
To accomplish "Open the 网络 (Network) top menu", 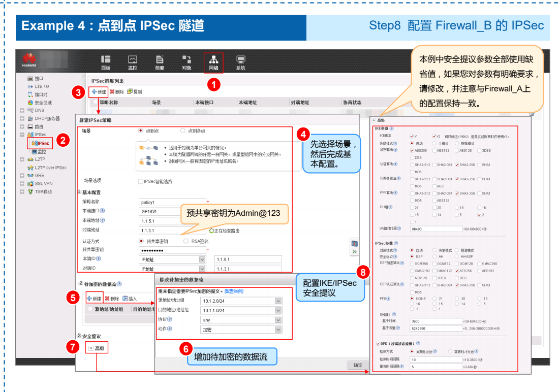I will click(213, 62).
